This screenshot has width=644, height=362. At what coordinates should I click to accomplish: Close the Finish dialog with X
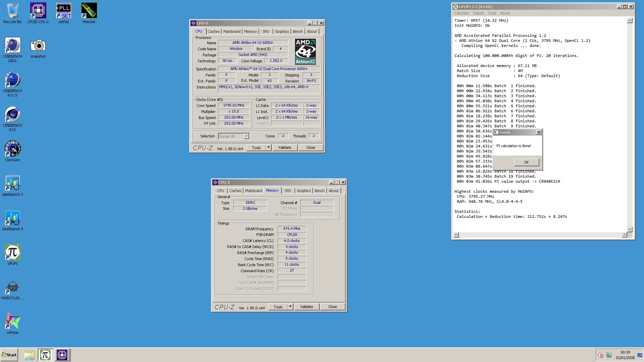[x=539, y=132]
